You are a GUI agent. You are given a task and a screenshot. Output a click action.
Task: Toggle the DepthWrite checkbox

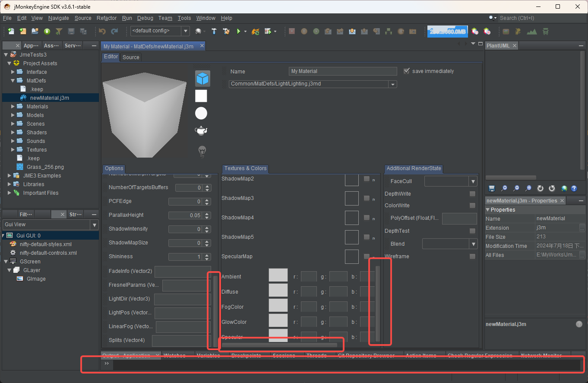click(472, 194)
